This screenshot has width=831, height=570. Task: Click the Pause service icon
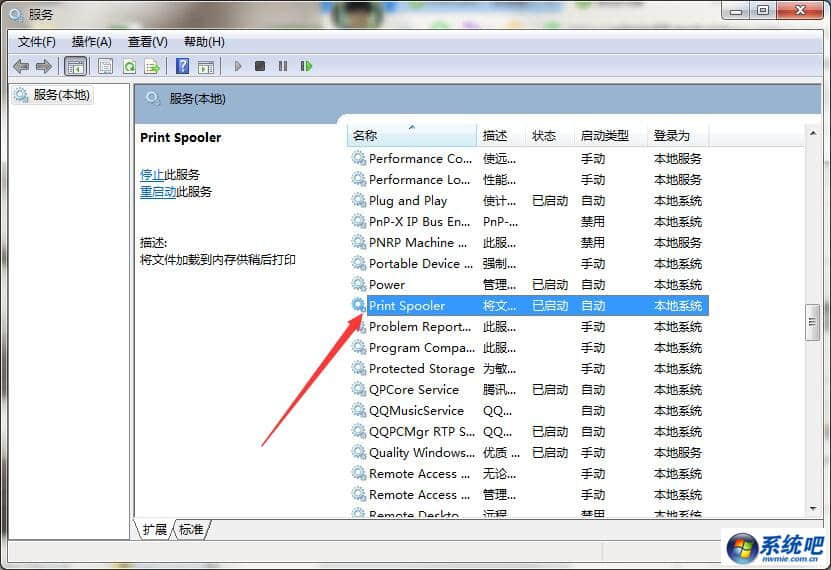283,66
